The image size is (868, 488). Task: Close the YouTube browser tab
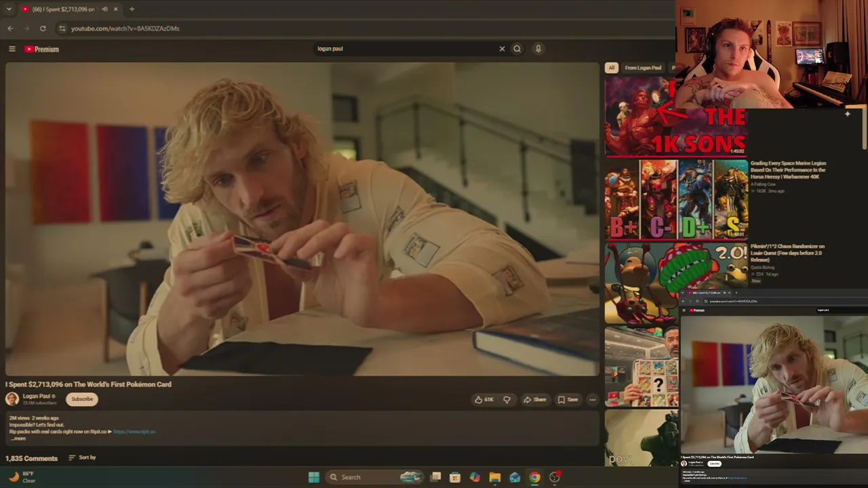point(115,9)
